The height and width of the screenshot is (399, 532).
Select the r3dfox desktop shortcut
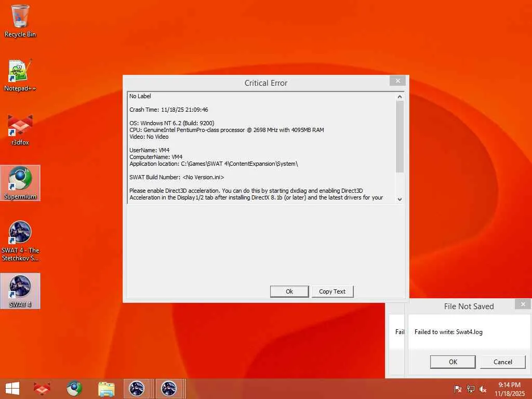click(20, 129)
